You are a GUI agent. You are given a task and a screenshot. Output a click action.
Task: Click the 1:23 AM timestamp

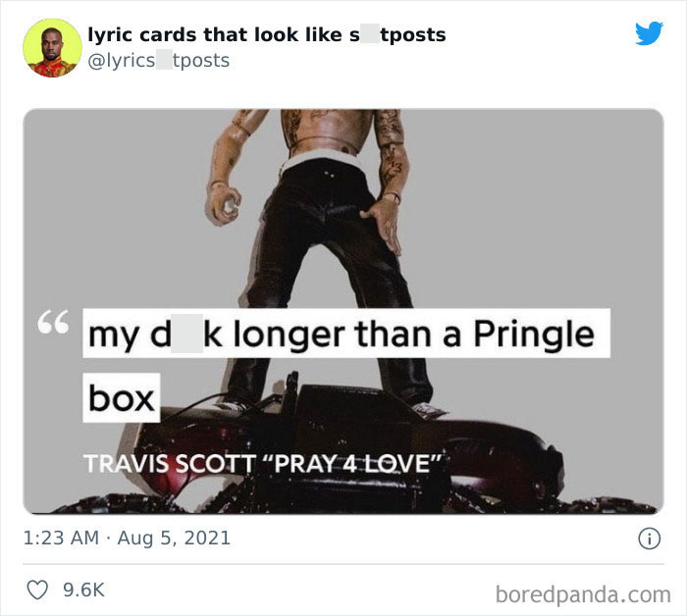coord(61,539)
